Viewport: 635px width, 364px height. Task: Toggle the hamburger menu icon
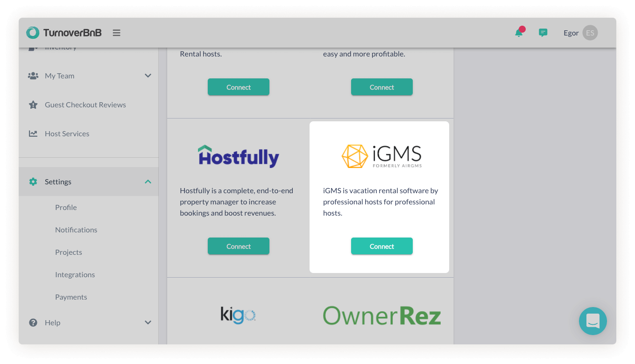[x=117, y=33]
